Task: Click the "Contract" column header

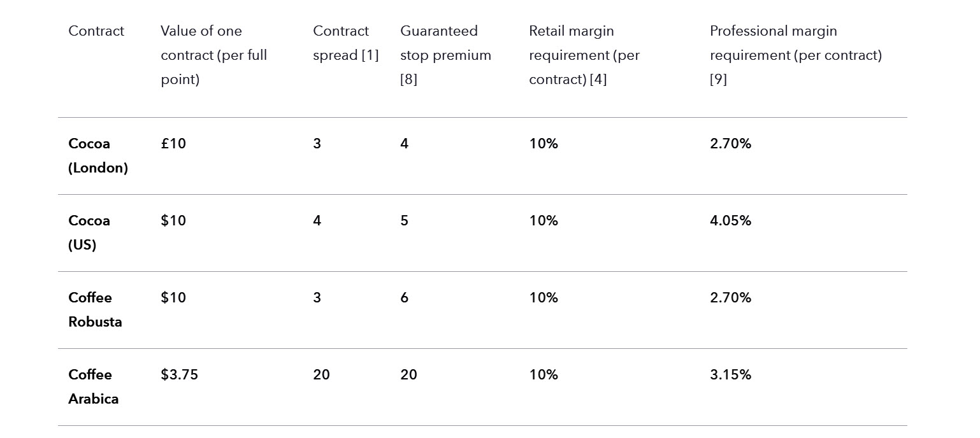Action: pos(96,31)
